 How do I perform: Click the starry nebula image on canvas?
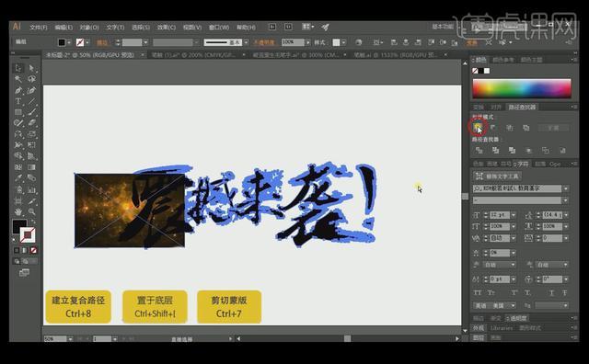129,210
